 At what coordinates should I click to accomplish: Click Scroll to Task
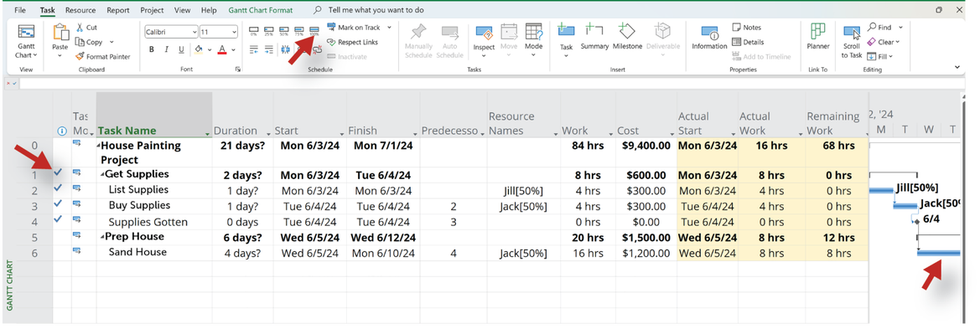pyautogui.click(x=851, y=43)
